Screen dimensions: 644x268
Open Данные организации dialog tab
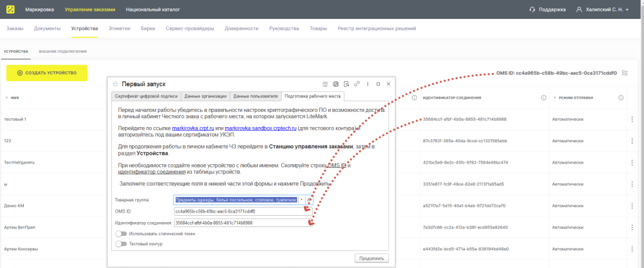coord(206,96)
